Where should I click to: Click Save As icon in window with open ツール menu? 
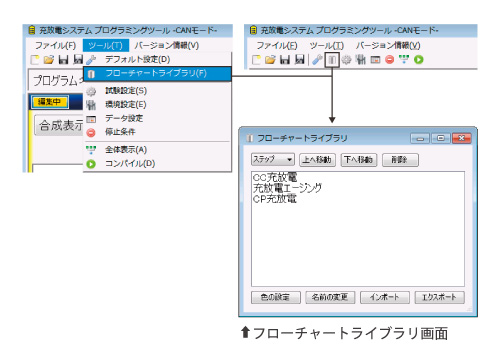coord(78,59)
